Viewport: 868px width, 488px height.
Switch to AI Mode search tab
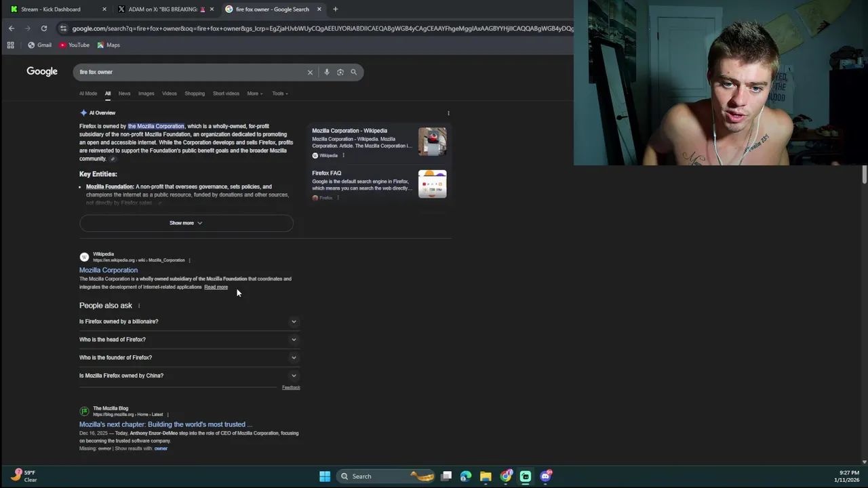88,94
